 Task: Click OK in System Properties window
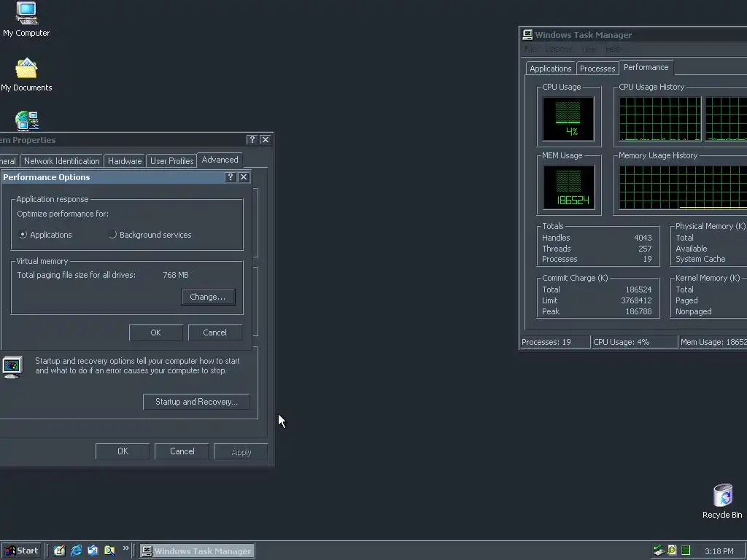[x=123, y=451]
